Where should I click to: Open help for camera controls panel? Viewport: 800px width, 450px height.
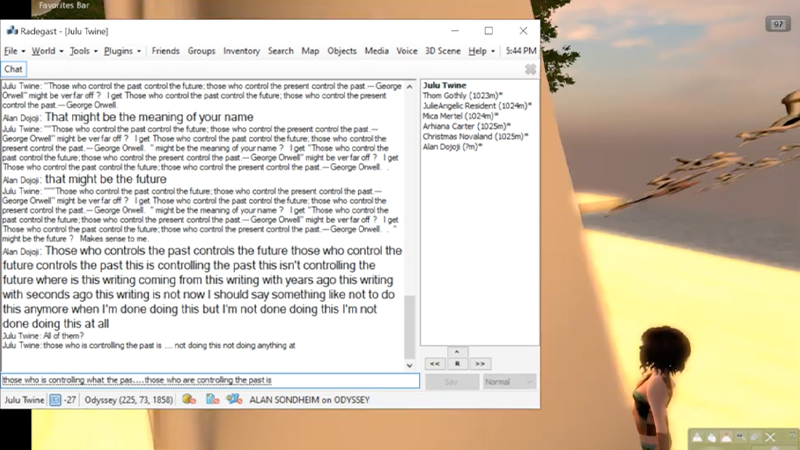pos(792,437)
